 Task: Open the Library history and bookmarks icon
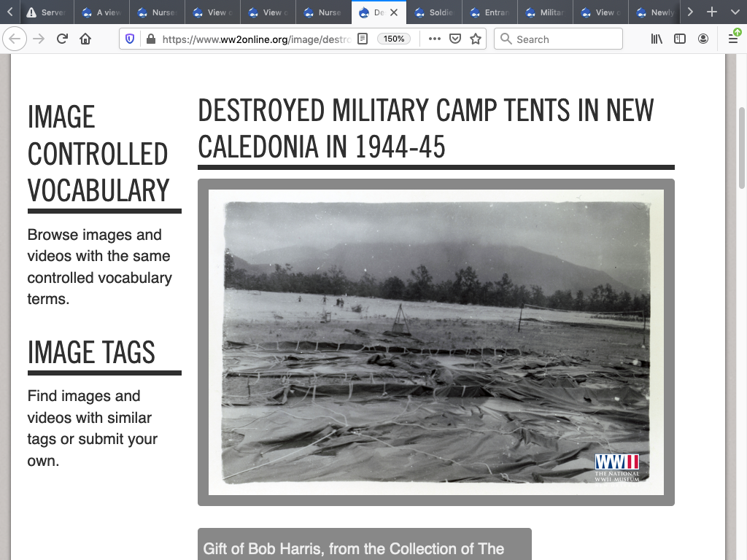pyautogui.click(x=657, y=39)
